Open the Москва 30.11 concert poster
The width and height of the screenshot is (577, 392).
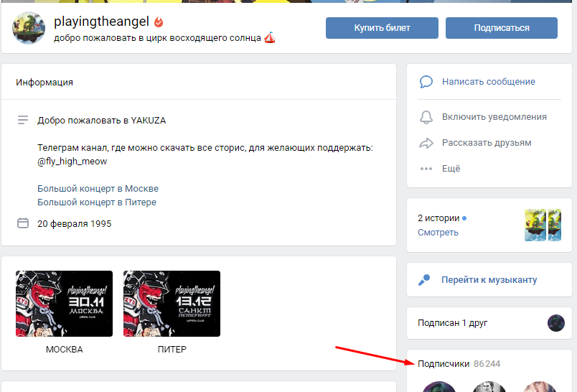pyautogui.click(x=64, y=304)
